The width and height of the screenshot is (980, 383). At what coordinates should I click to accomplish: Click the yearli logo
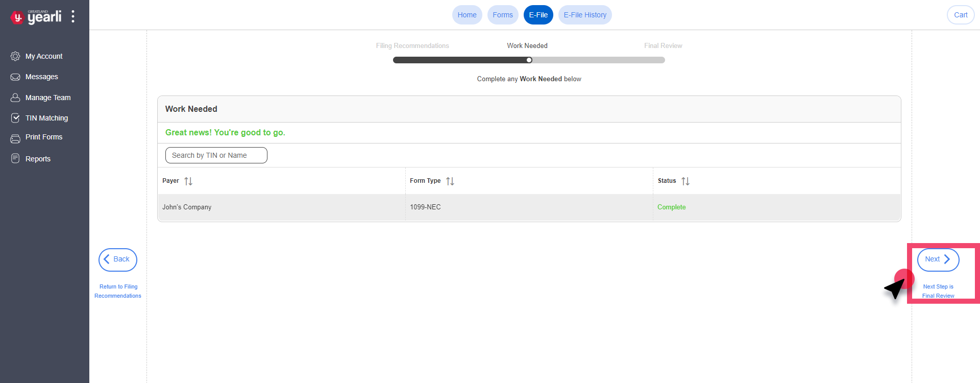coord(36,17)
